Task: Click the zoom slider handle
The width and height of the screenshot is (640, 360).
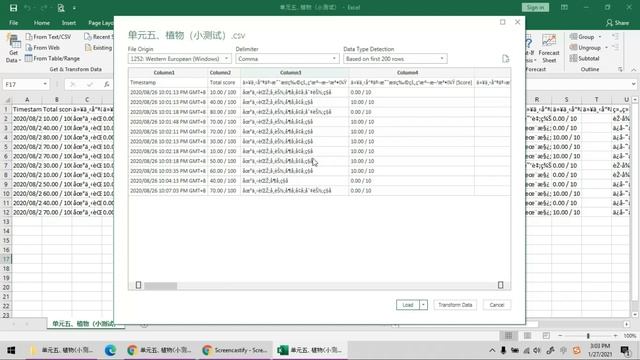Action: pyautogui.click(x=588, y=336)
